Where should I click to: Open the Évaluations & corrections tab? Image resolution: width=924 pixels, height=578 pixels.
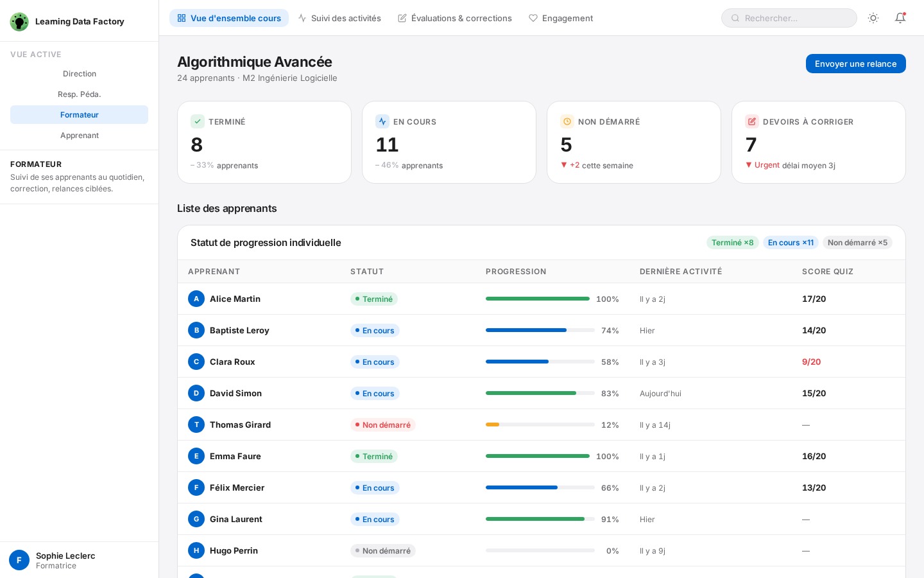(455, 18)
